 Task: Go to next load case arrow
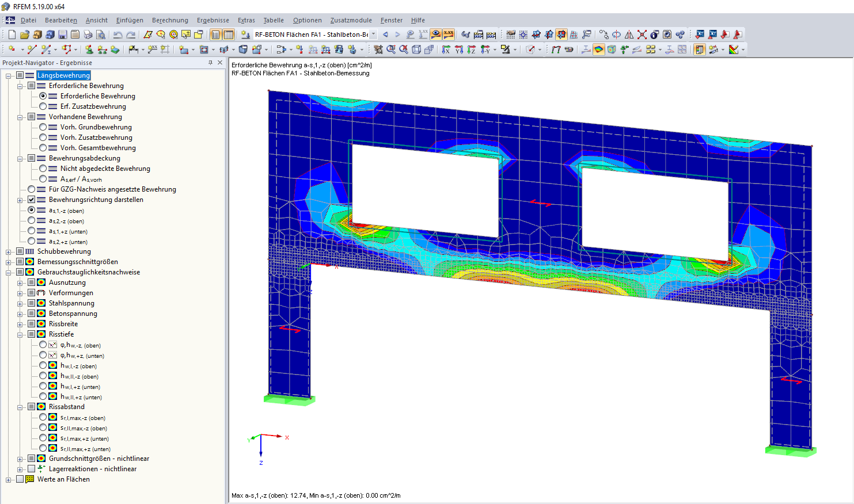point(397,35)
